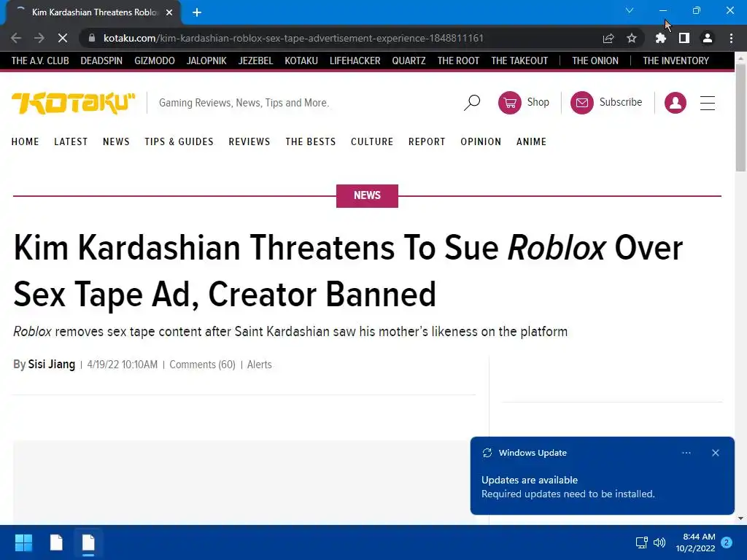The height and width of the screenshot is (560, 747).
Task: Open the LATEST nav item
Action: tap(71, 142)
